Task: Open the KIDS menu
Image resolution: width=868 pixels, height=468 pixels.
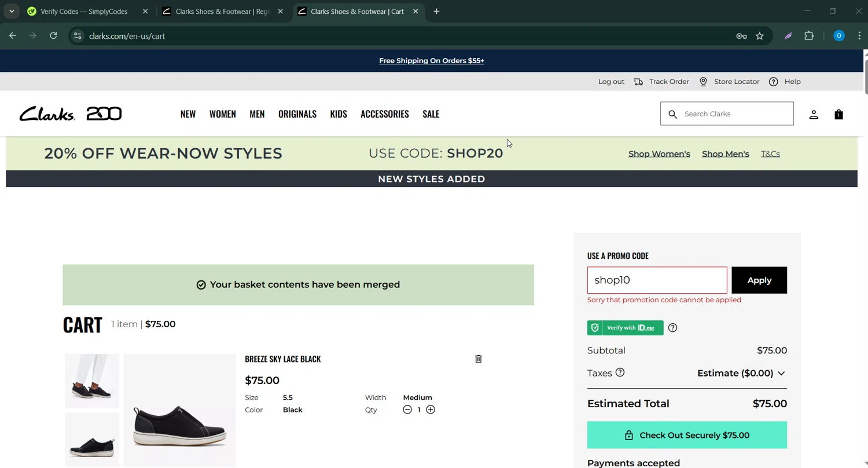Action: pos(339,114)
